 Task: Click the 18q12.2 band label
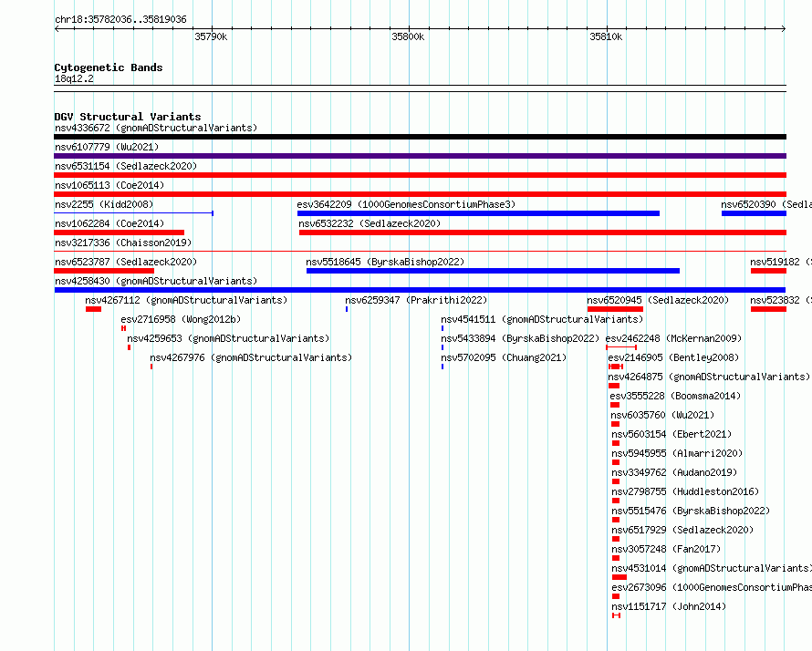click(x=74, y=78)
